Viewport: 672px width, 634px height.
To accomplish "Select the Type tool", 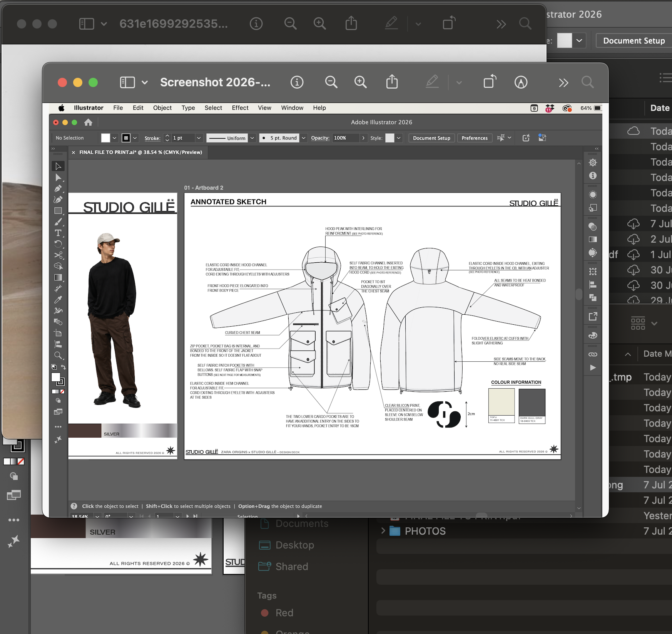I will coord(58,233).
